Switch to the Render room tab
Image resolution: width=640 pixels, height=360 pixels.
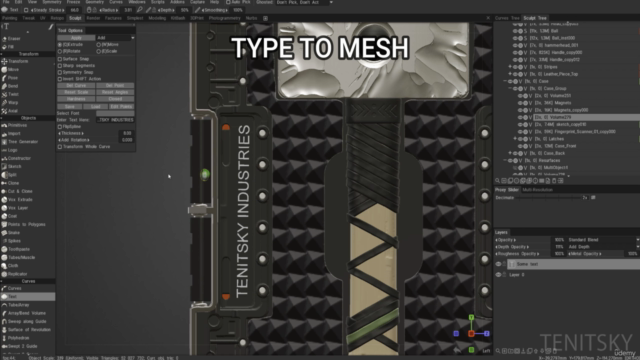93,18
